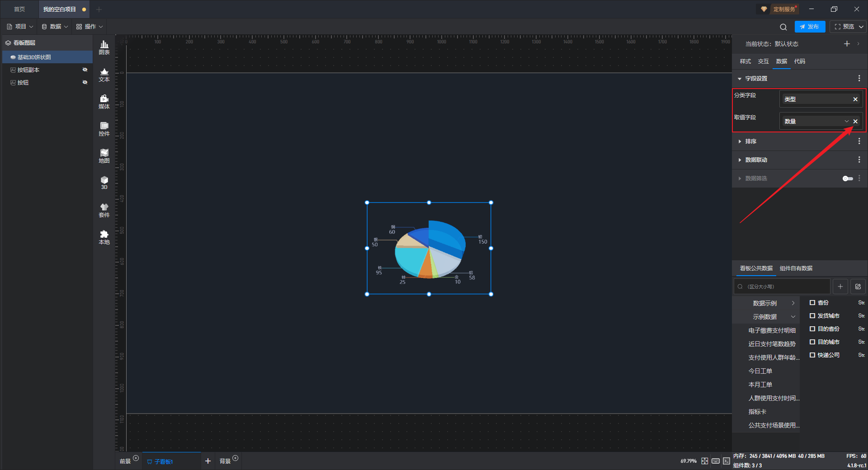Image resolution: width=868 pixels, height=470 pixels.
Task: Click the 发布 publish button
Action: (810, 27)
